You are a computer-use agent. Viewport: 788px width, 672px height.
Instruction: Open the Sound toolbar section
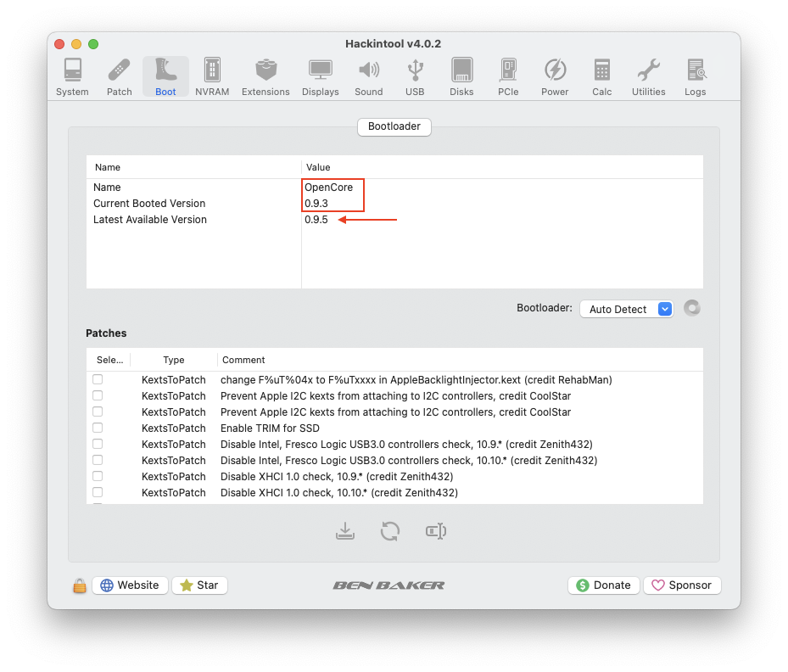click(x=369, y=77)
